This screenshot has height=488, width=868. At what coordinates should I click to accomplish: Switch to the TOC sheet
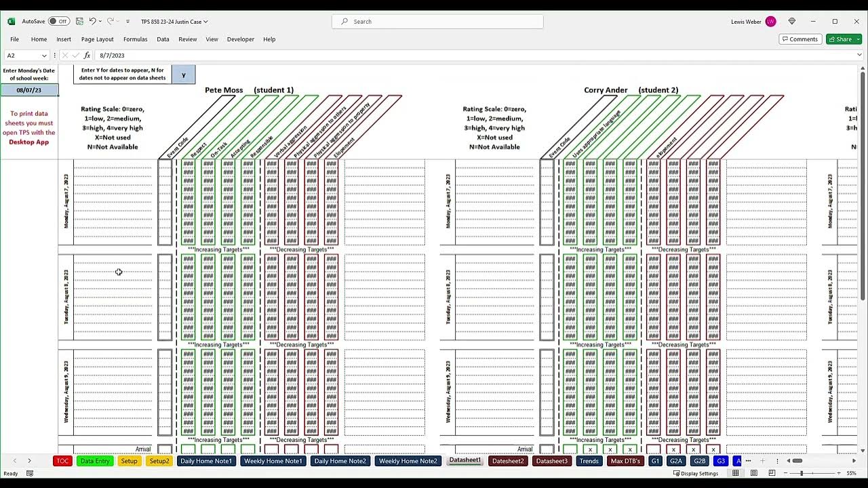(62, 461)
